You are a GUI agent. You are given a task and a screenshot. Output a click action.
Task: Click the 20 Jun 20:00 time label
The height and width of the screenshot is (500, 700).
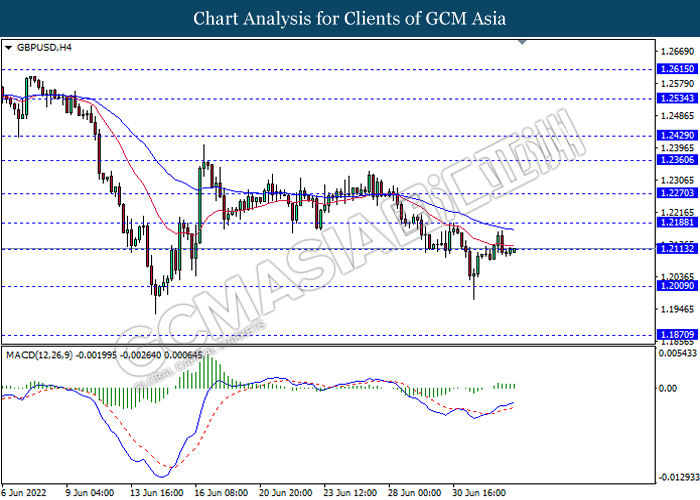click(286, 493)
